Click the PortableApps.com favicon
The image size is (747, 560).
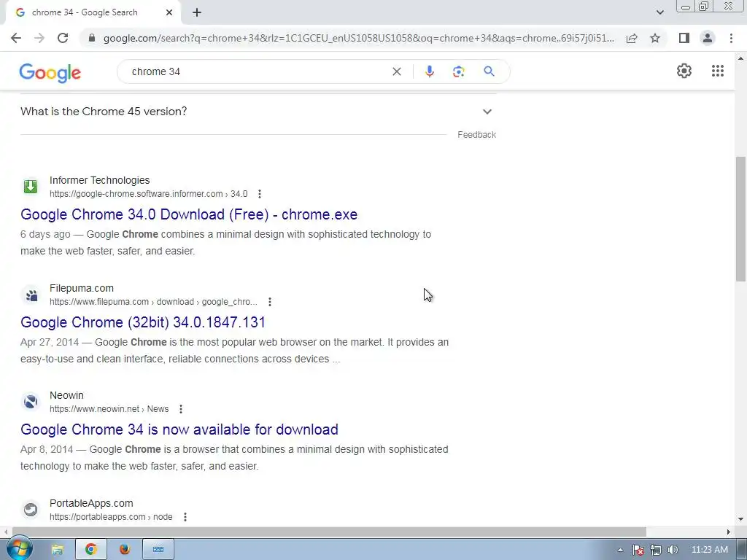tap(31, 510)
